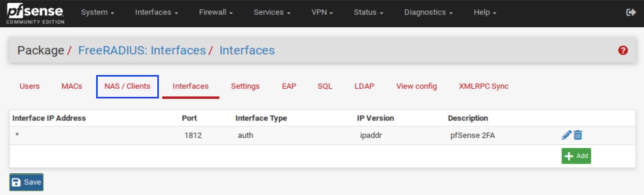644x195 pixels.
Task: Open the Help dropdown menu
Action: point(485,12)
